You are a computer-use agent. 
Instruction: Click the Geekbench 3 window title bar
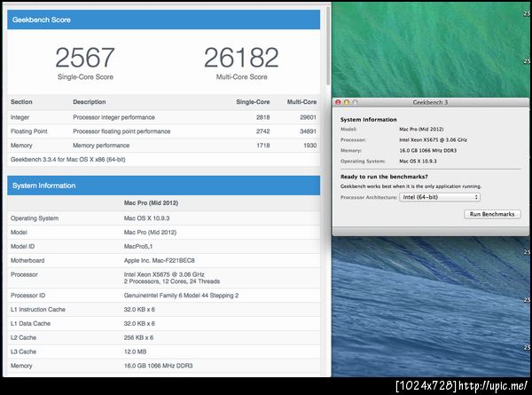pos(430,102)
